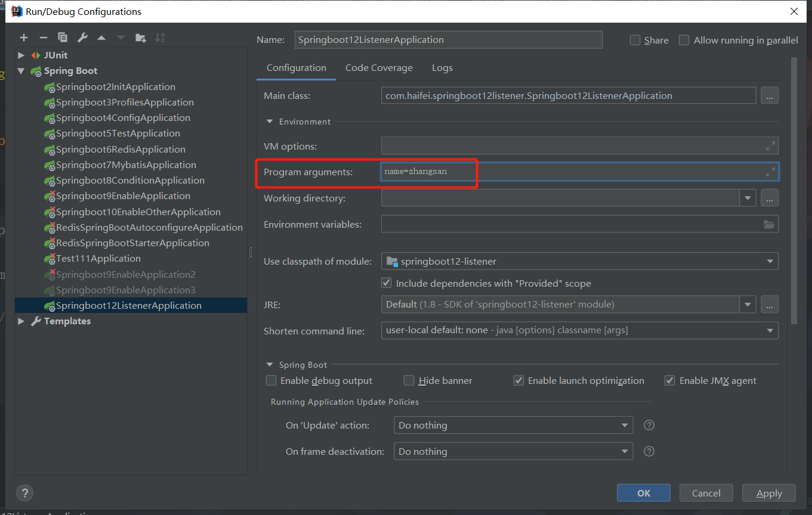Viewport: 812px width, 515px height.
Task: Expand the Templates node
Action: point(21,321)
